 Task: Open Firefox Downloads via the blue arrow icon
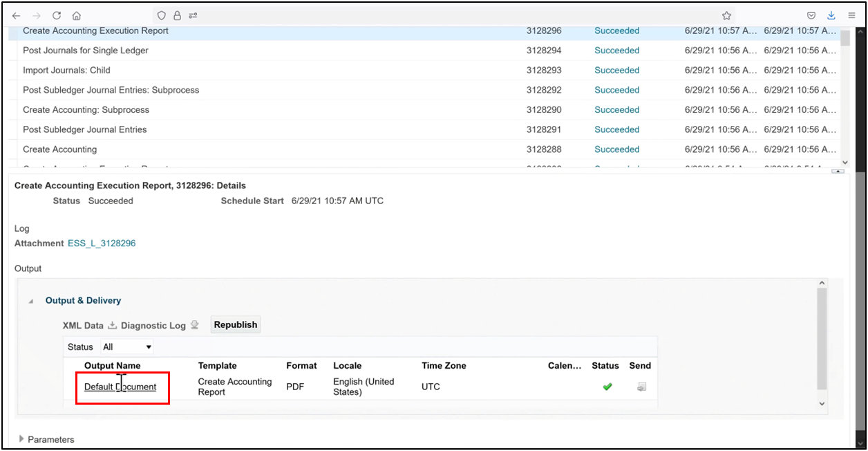pyautogui.click(x=831, y=15)
